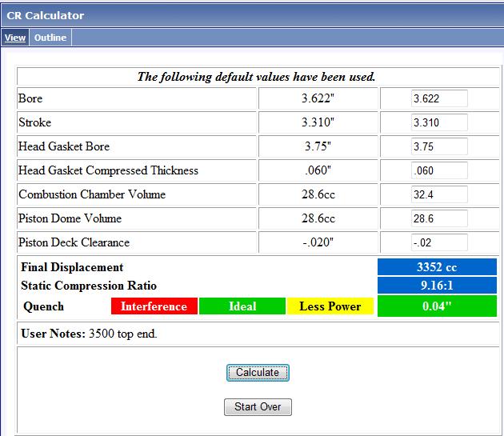Screen dimensions: 504x436
Task: Click the red Interference quench swatch
Action: point(154,306)
